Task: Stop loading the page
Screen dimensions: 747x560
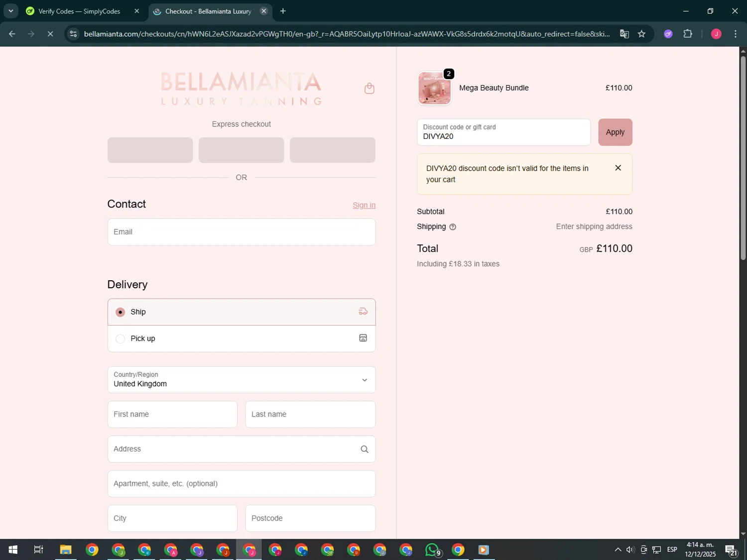Action: click(x=50, y=34)
